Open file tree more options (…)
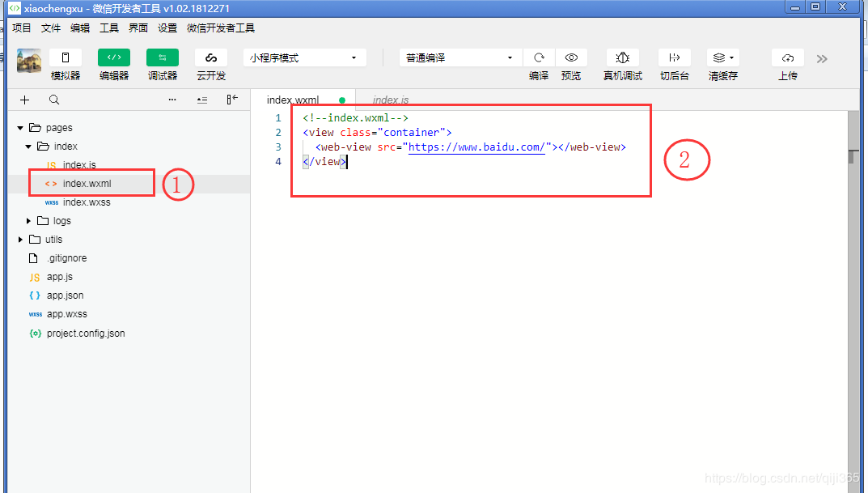 [x=172, y=100]
